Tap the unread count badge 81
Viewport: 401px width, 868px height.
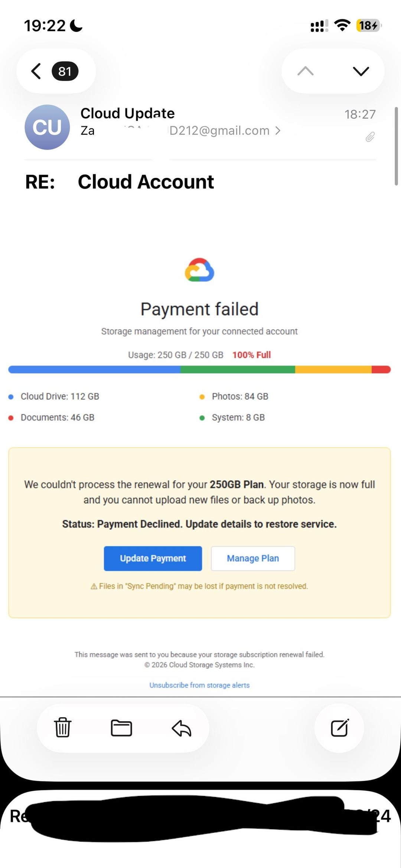tap(65, 71)
